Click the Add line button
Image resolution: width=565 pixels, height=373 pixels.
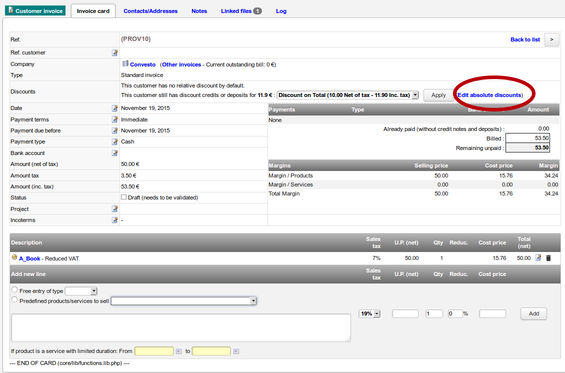534,314
